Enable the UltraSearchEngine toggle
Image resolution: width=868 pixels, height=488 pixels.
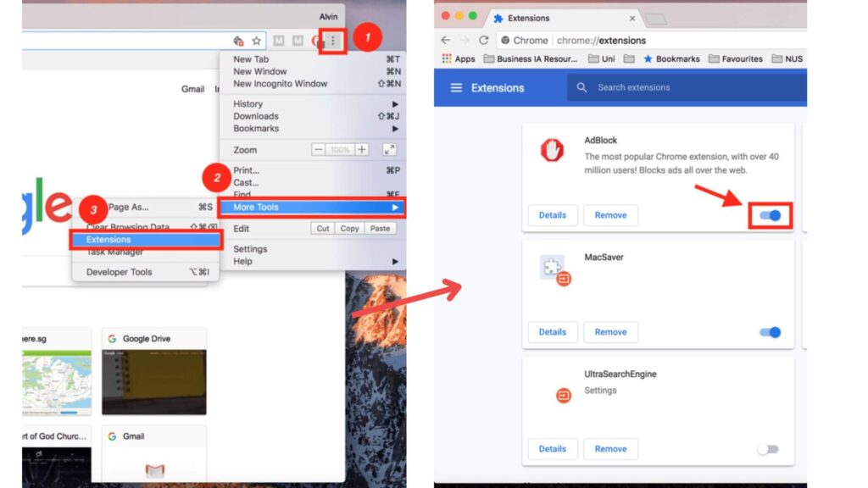coord(768,449)
